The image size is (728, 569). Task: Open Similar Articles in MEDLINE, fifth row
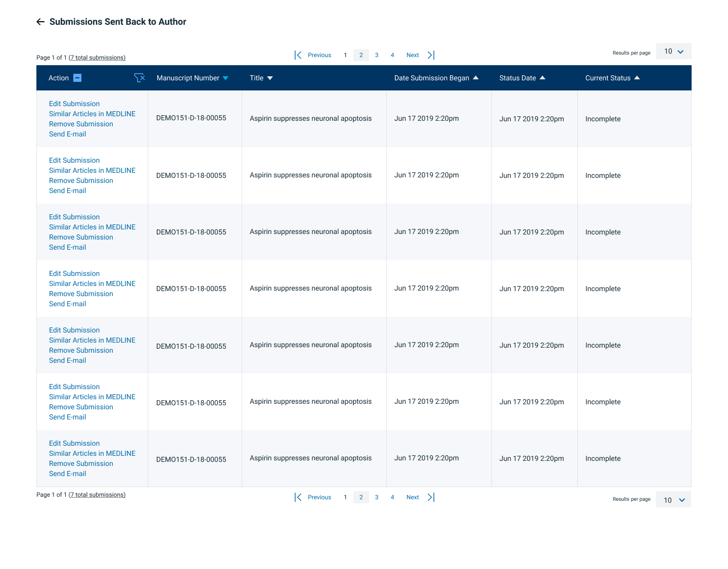click(x=92, y=340)
